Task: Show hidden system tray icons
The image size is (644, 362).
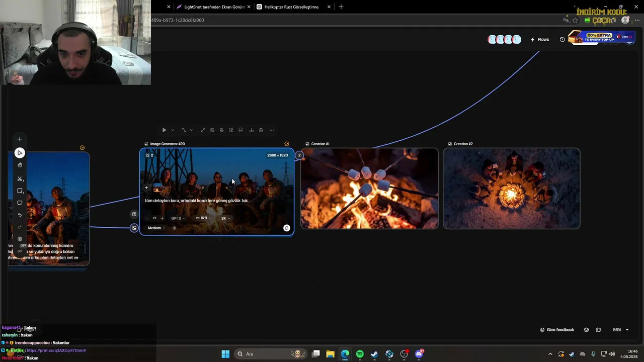Action: (550, 354)
